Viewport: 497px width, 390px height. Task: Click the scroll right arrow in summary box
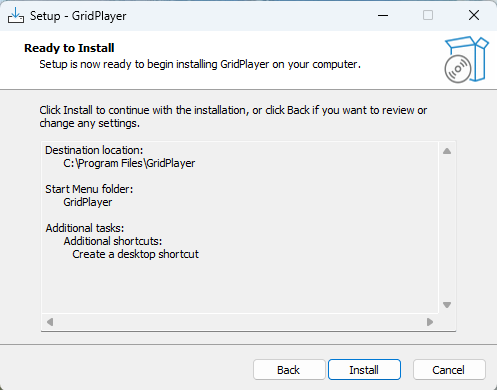click(x=430, y=322)
